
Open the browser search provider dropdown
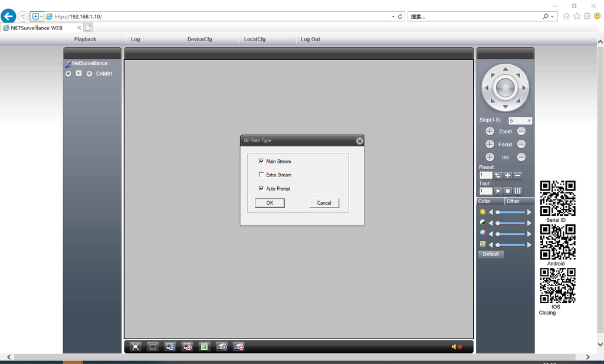(x=553, y=17)
